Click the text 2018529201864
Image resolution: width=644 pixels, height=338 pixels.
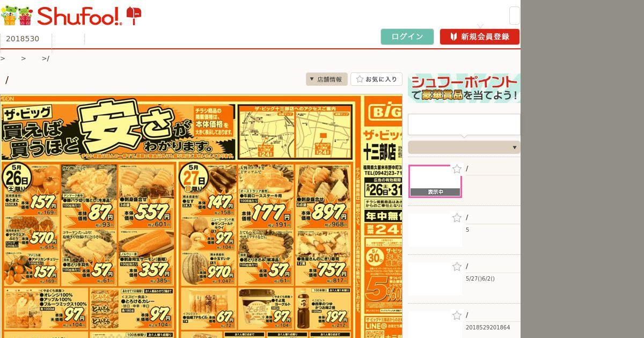point(488,328)
